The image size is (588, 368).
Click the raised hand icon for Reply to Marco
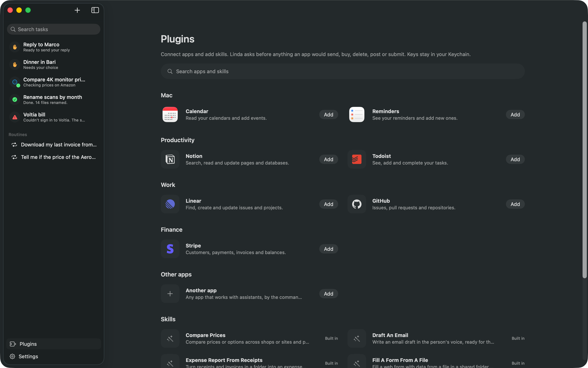point(15,47)
